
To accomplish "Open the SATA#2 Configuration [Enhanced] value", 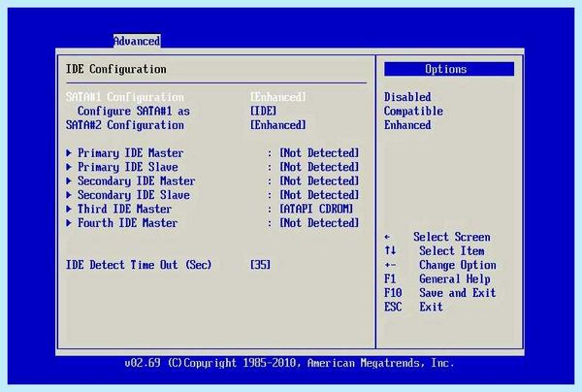I will coord(278,125).
